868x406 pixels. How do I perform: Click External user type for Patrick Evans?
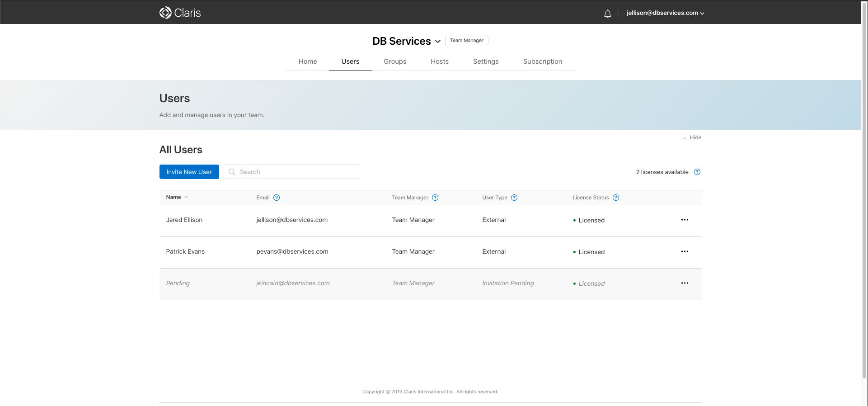point(494,251)
